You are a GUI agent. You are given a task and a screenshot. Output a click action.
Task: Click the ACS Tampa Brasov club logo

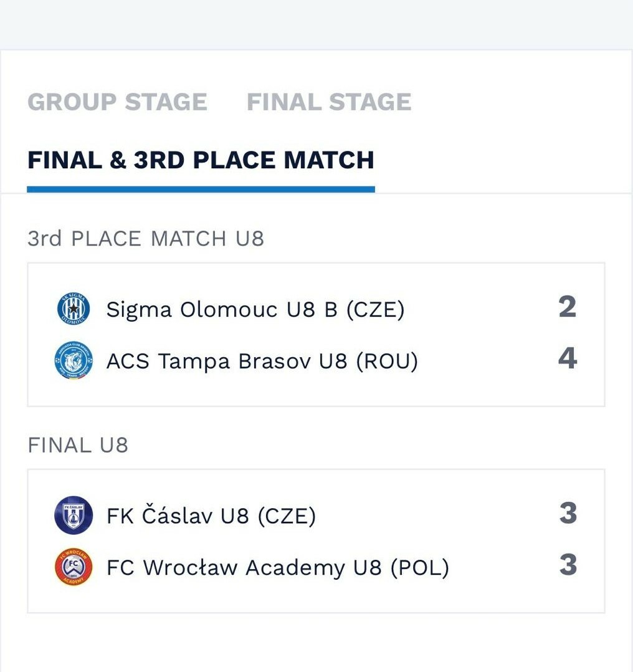click(74, 361)
